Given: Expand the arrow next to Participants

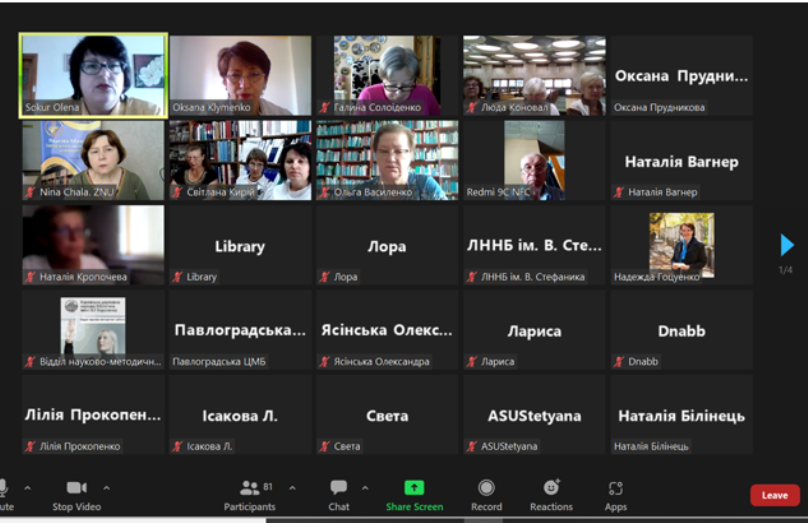Looking at the screenshot, I should point(292,488).
